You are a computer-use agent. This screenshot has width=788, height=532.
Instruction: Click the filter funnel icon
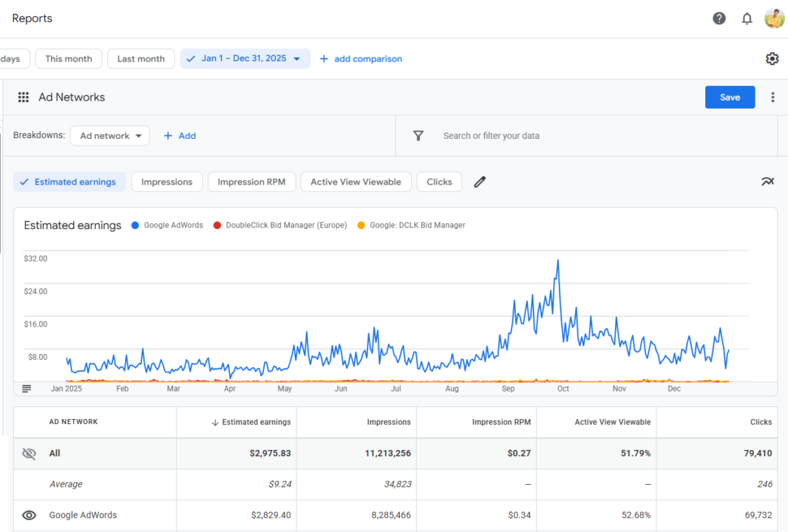point(418,135)
